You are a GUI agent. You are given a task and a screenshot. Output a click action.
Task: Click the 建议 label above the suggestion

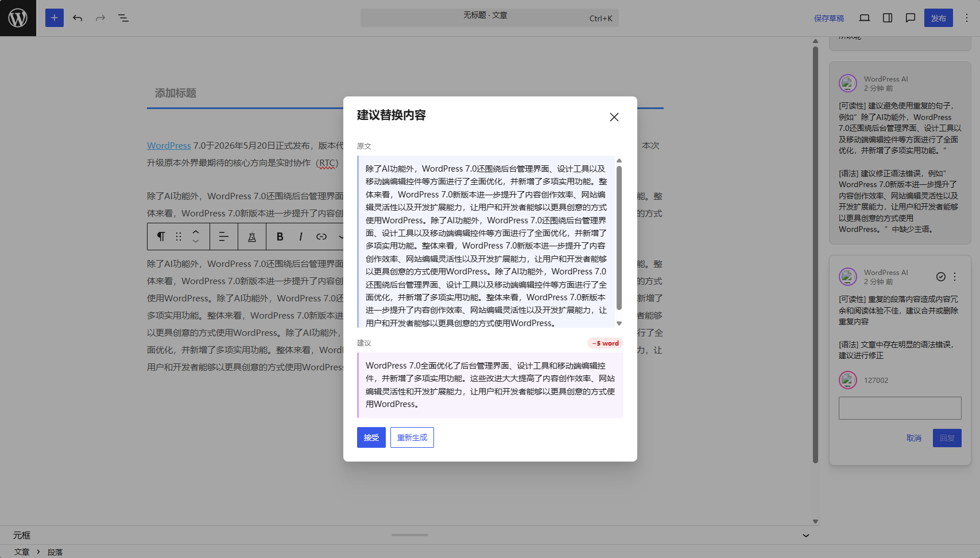pyautogui.click(x=364, y=343)
